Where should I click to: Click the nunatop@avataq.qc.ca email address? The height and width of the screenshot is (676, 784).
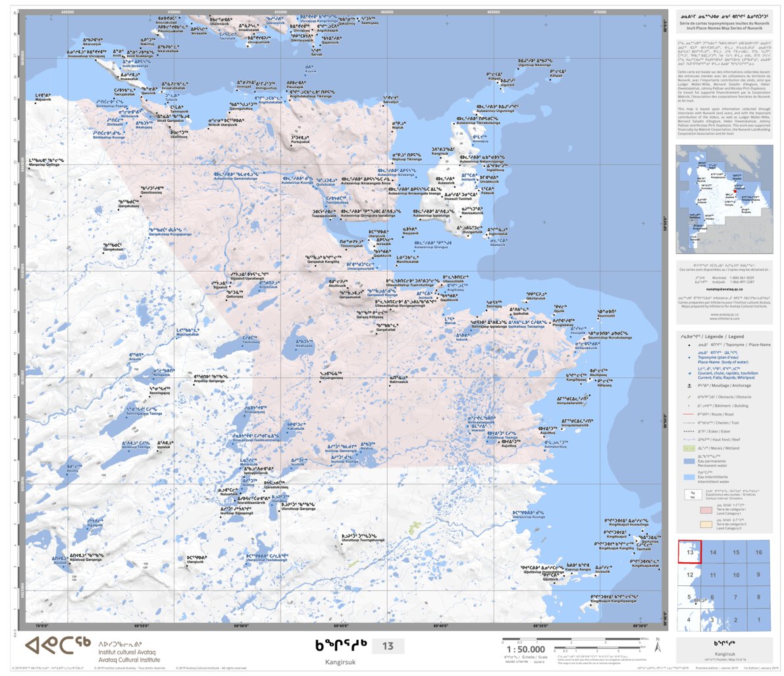(724, 290)
